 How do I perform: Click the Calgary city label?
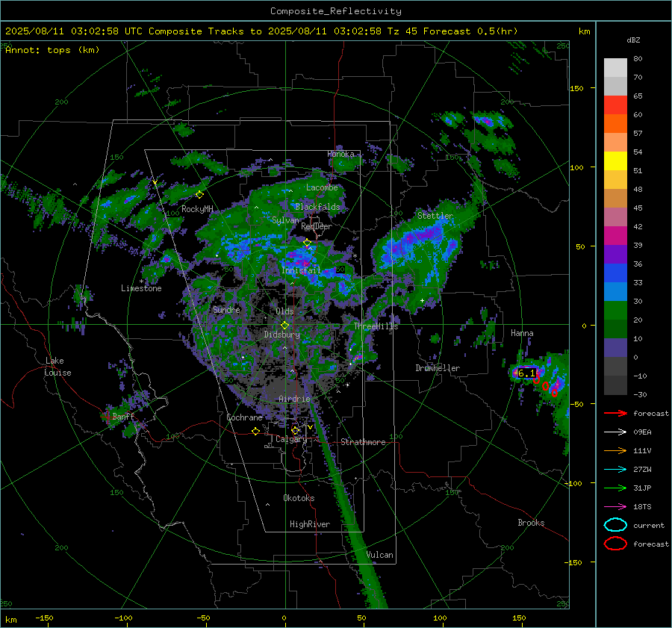[291, 439]
